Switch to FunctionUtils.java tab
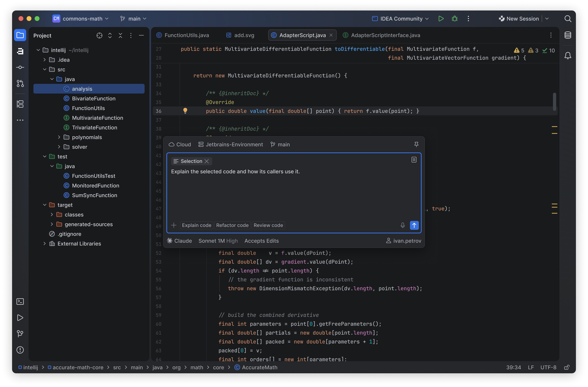Image resolution: width=588 pixels, height=387 pixels. coord(183,35)
